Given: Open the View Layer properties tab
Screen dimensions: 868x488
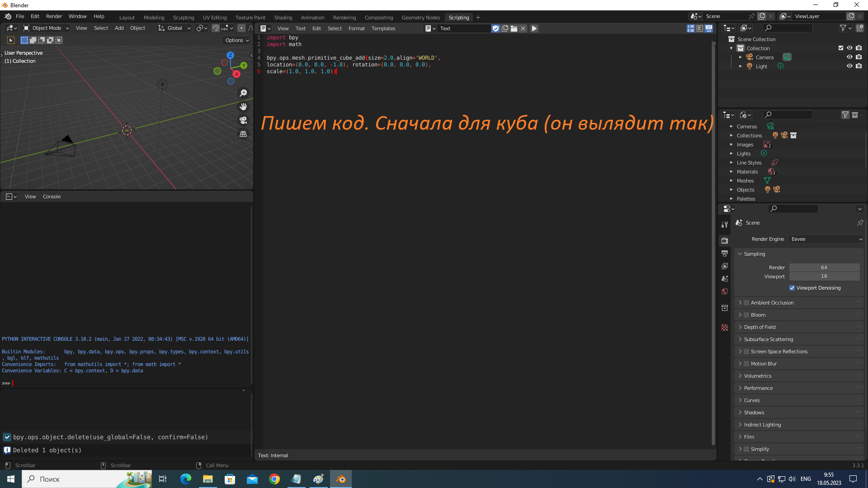Looking at the screenshot, I should coord(725,266).
